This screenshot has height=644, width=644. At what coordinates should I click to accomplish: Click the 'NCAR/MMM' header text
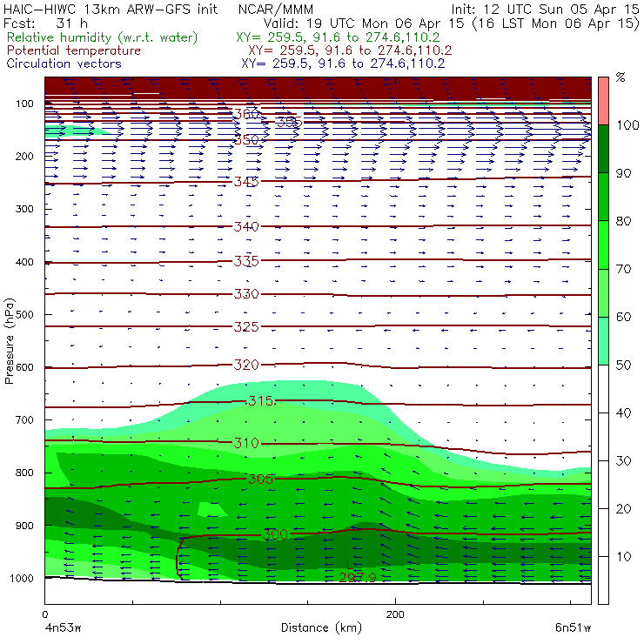pyautogui.click(x=276, y=10)
